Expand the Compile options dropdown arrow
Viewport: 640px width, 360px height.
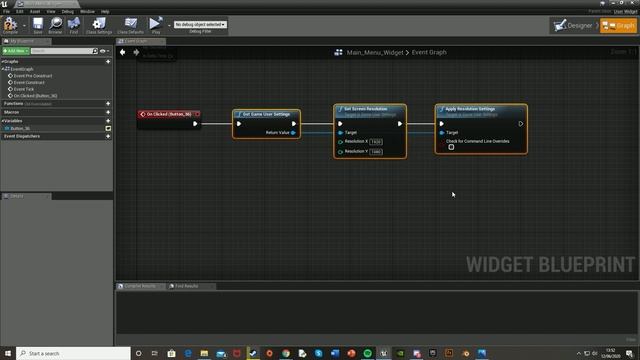coord(24,25)
